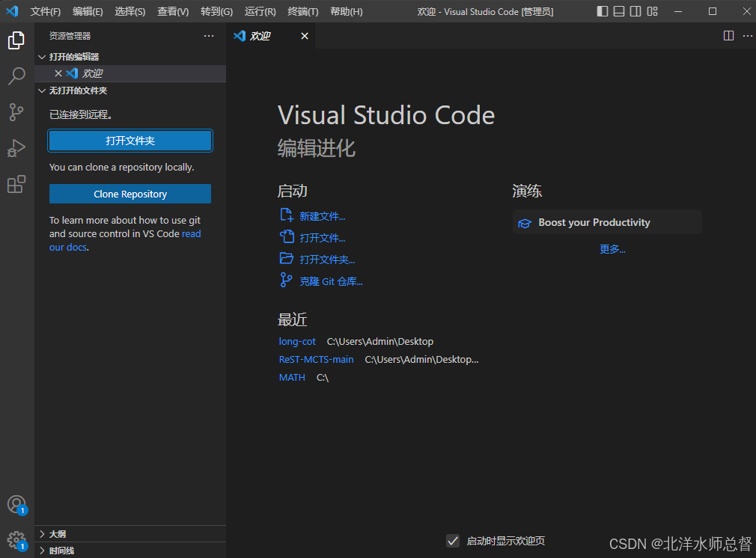Open the 选择(S) menu
The width and height of the screenshot is (756, 558).
130,11
